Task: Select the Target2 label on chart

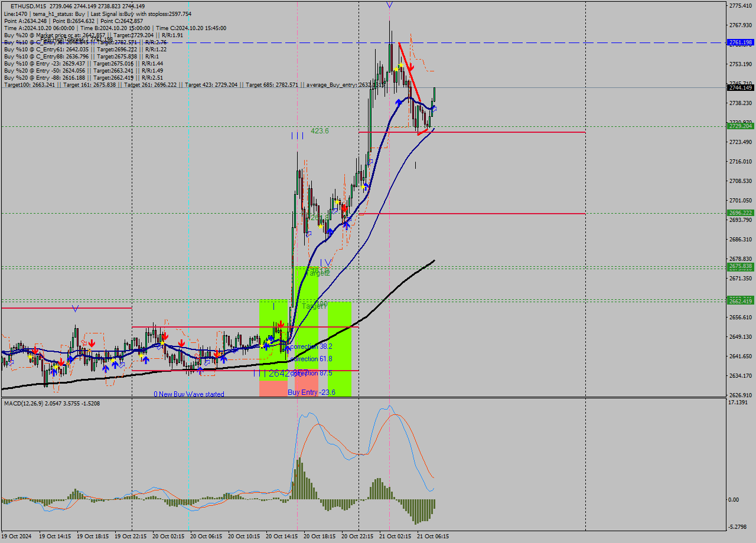Action: [317, 273]
